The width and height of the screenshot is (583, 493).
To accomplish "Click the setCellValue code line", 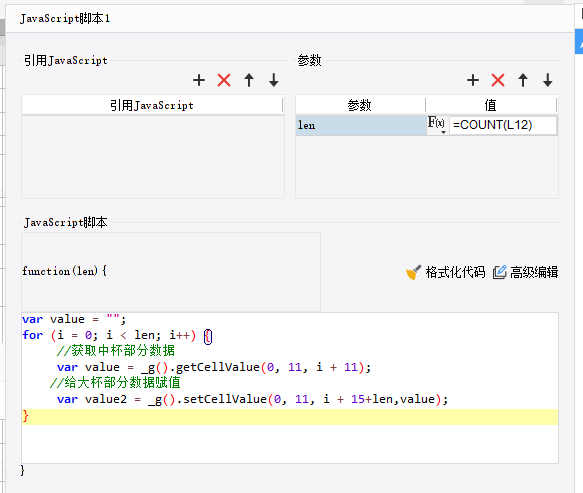I will [x=252, y=399].
